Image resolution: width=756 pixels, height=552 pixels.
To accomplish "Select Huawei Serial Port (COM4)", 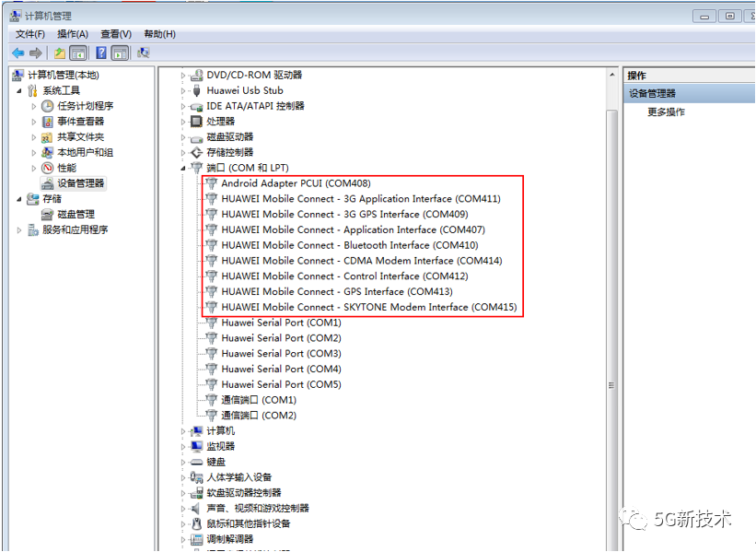I will pos(281,369).
